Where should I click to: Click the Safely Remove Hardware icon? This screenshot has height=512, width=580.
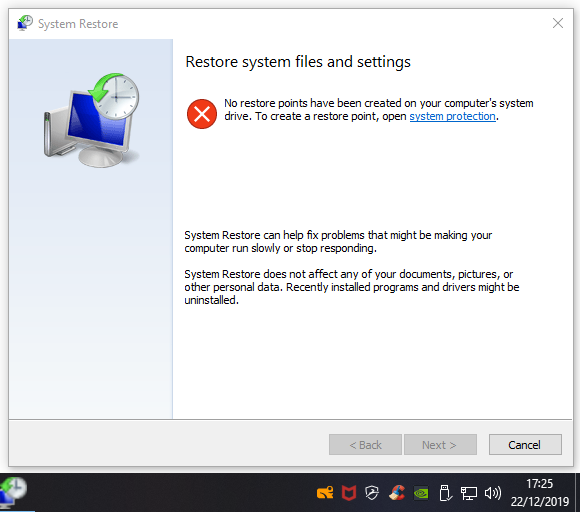point(445,493)
